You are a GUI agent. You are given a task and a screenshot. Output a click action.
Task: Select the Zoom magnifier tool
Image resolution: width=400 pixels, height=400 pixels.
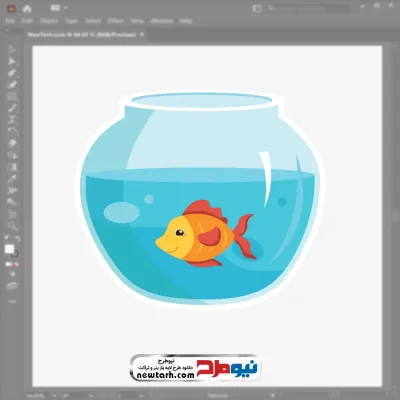[x=12, y=226]
